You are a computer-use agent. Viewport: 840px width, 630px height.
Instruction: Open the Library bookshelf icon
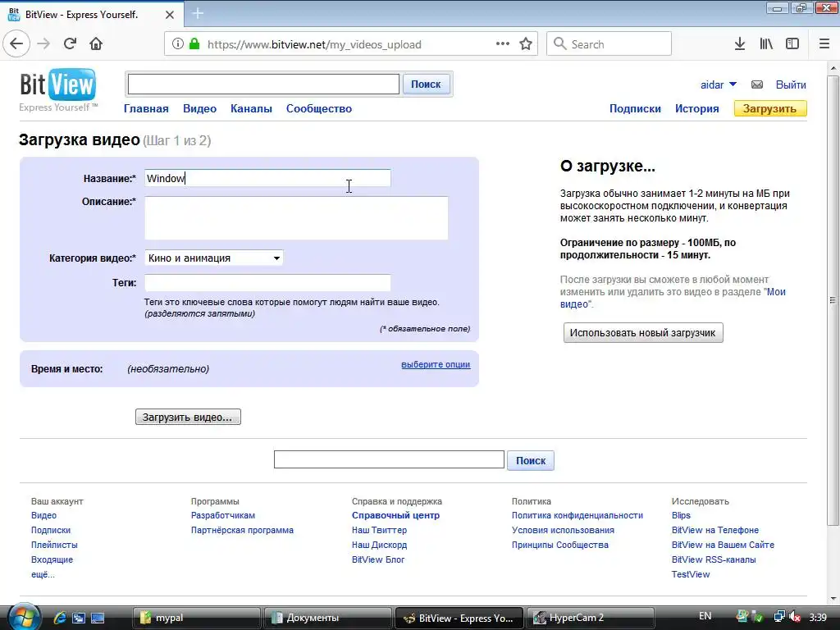(x=766, y=44)
